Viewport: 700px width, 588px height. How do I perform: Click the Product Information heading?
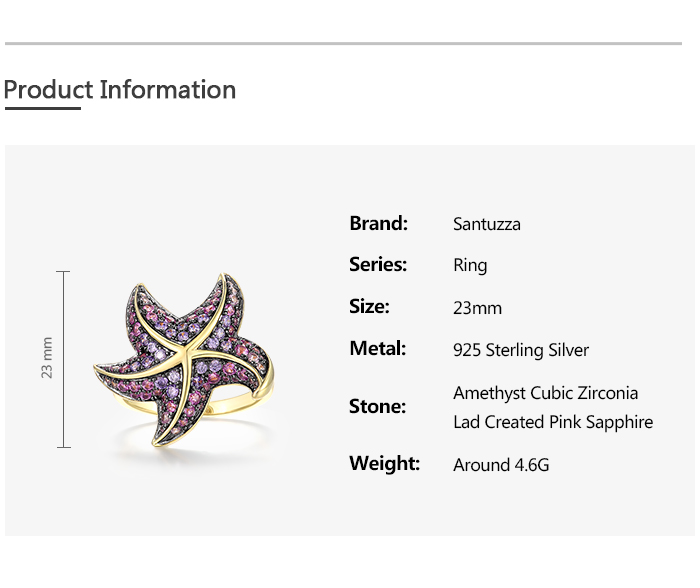point(120,90)
